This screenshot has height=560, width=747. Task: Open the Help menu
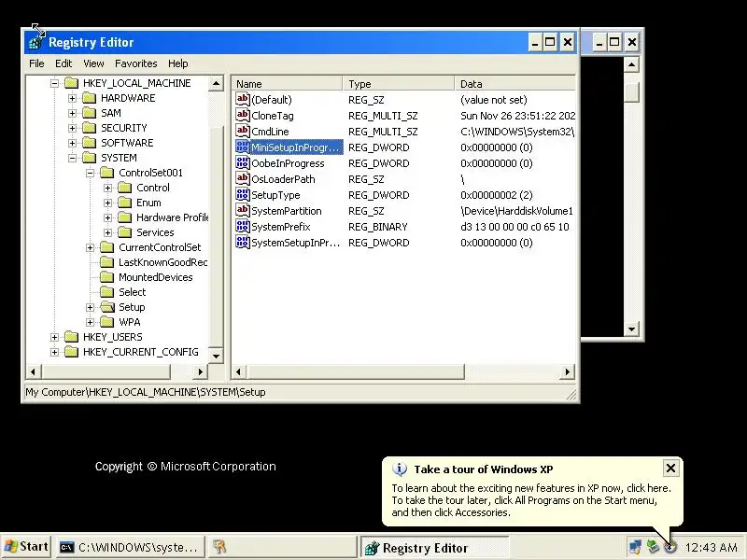point(177,63)
